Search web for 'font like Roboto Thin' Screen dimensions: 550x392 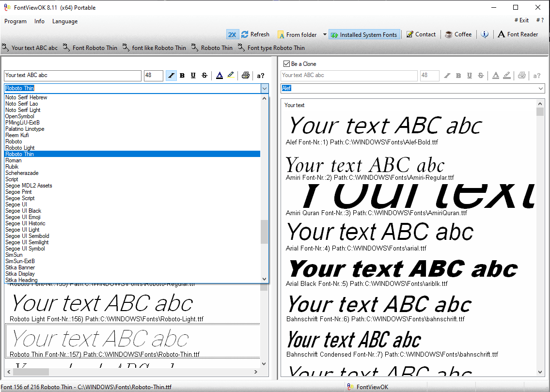pos(154,47)
